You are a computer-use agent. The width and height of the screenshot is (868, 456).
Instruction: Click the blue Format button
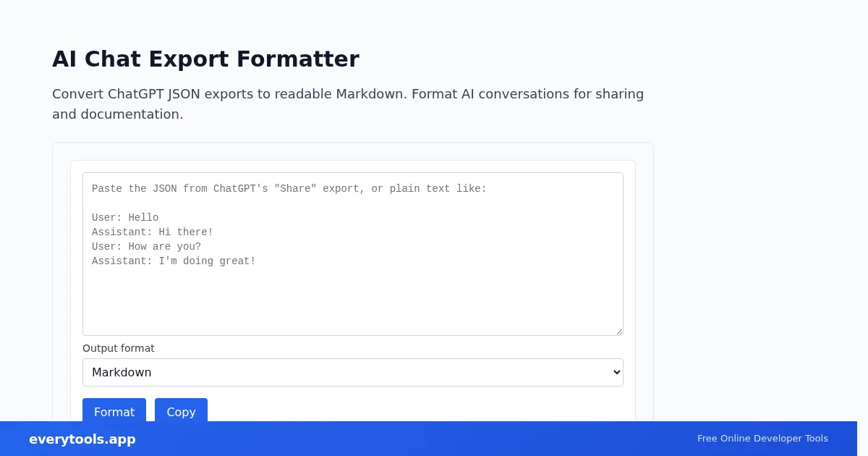click(x=114, y=411)
